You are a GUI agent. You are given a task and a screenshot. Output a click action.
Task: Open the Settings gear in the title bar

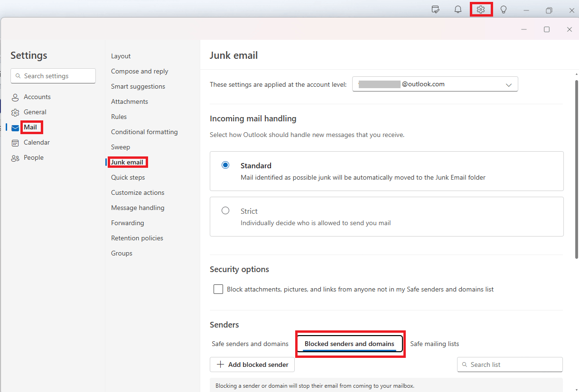(x=481, y=9)
